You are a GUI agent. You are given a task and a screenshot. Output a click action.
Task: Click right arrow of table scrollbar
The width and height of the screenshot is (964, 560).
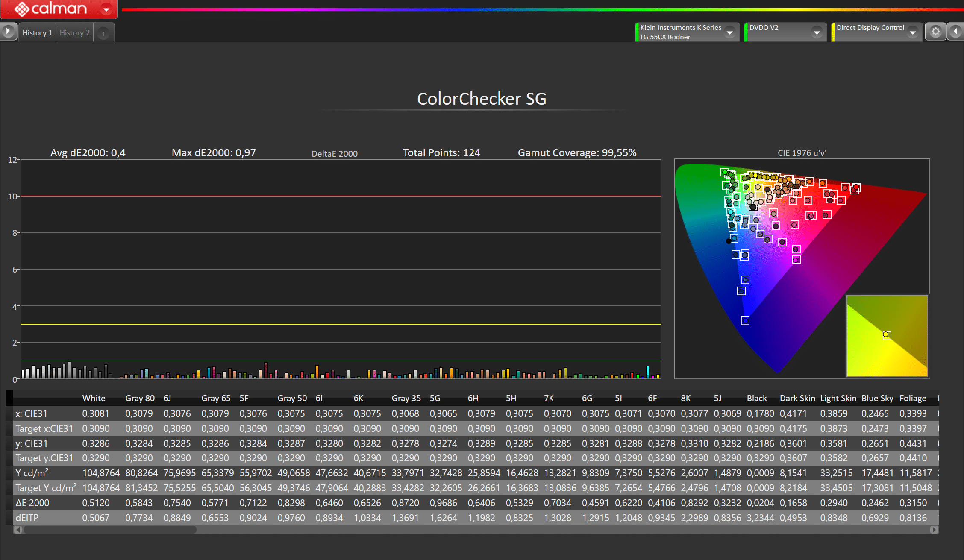click(934, 530)
